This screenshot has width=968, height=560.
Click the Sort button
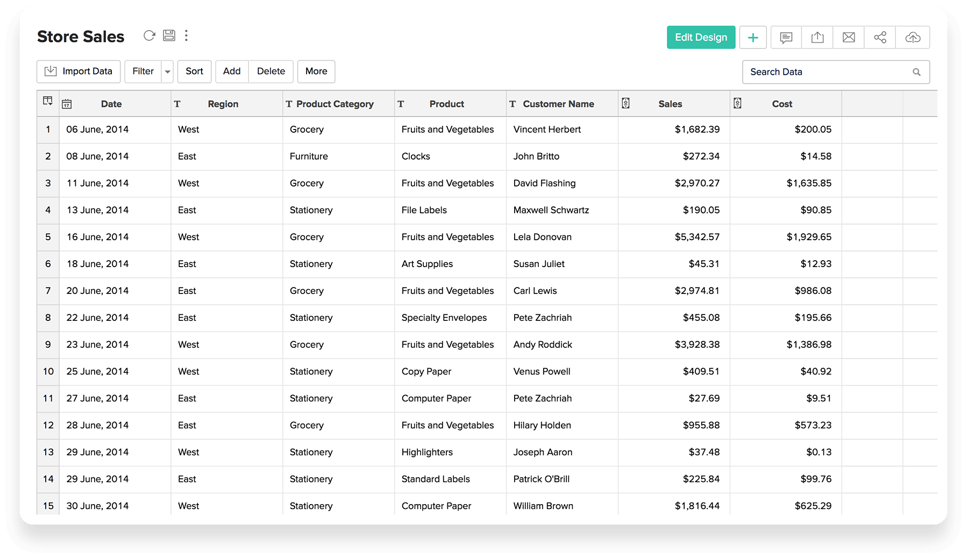[194, 71]
